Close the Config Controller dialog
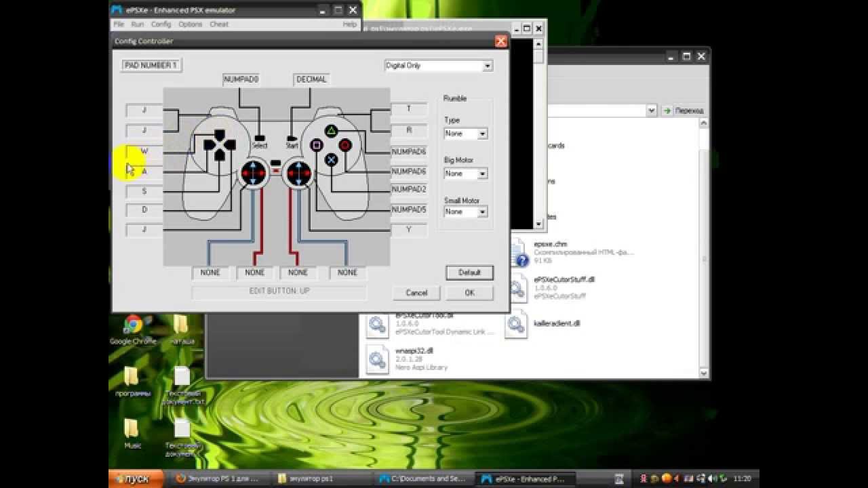Screen dimensions: 868x488 click(x=500, y=41)
